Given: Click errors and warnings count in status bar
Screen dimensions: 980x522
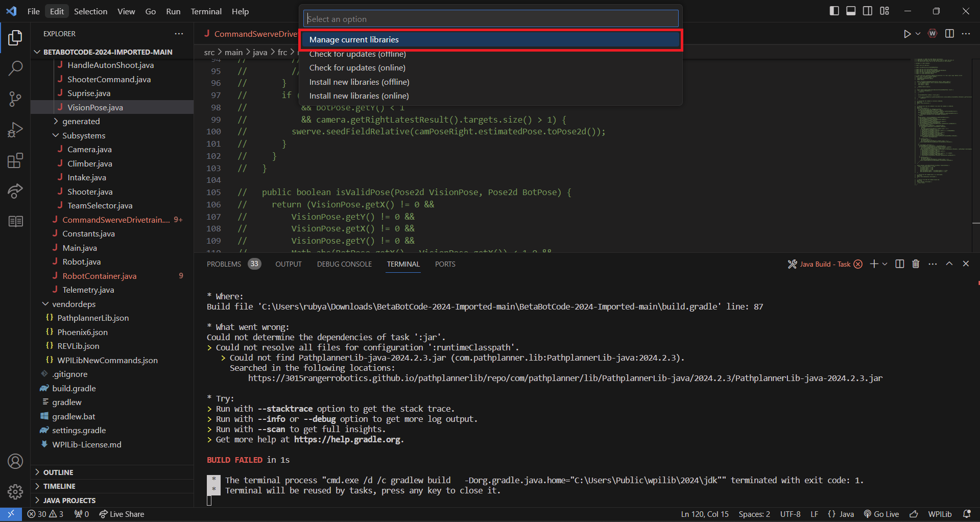Looking at the screenshot, I should click(45, 514).
